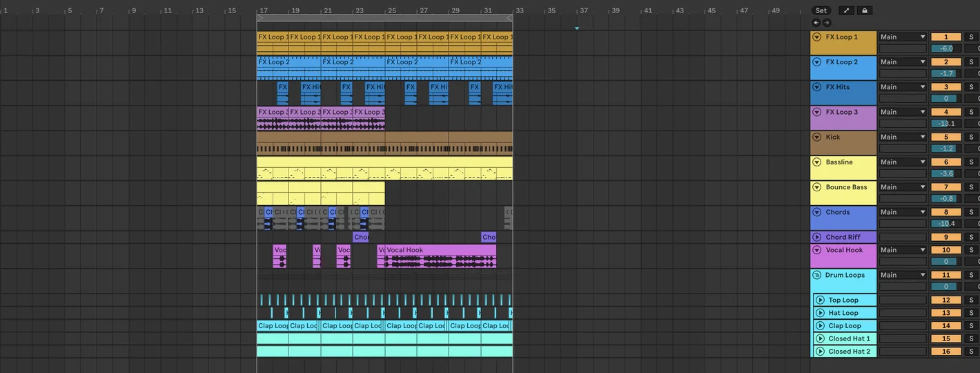Collapse the Bassline track
Image resolution: width=980 pixels, height=373 pixels.
(817, 162)
